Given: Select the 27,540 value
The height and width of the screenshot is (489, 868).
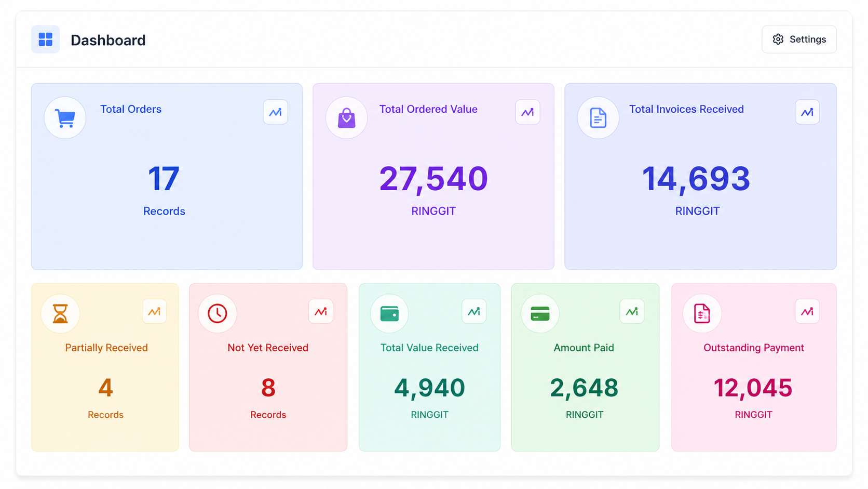Looking at the screenshot, I should tap(433, 179).
